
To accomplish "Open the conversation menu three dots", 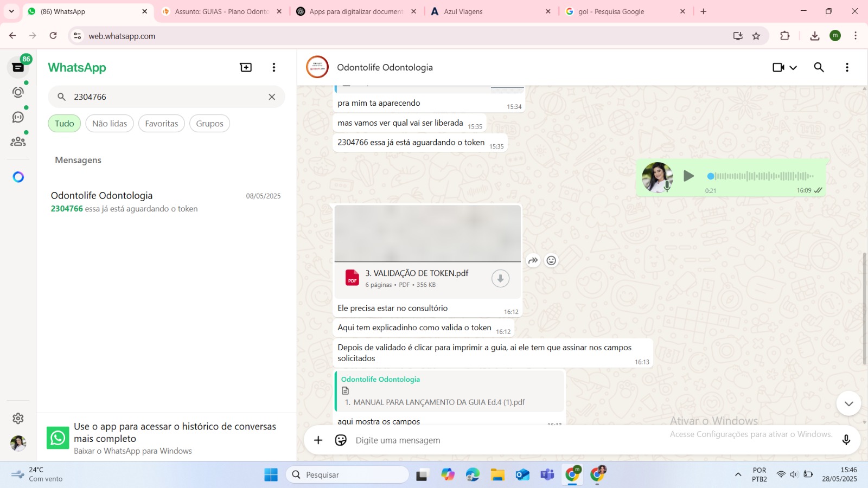I will (x=847, y=67).
